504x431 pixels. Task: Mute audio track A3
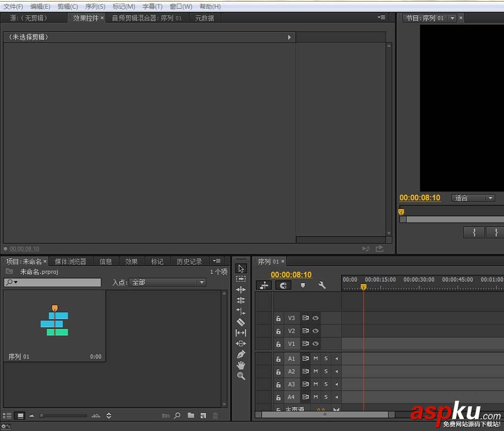click(x=316, y=384)
